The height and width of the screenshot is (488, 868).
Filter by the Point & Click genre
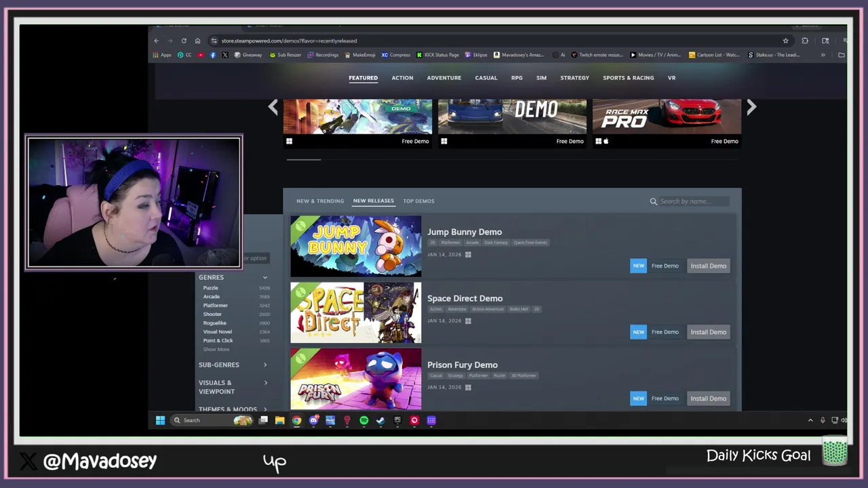(x=218, y=341)
